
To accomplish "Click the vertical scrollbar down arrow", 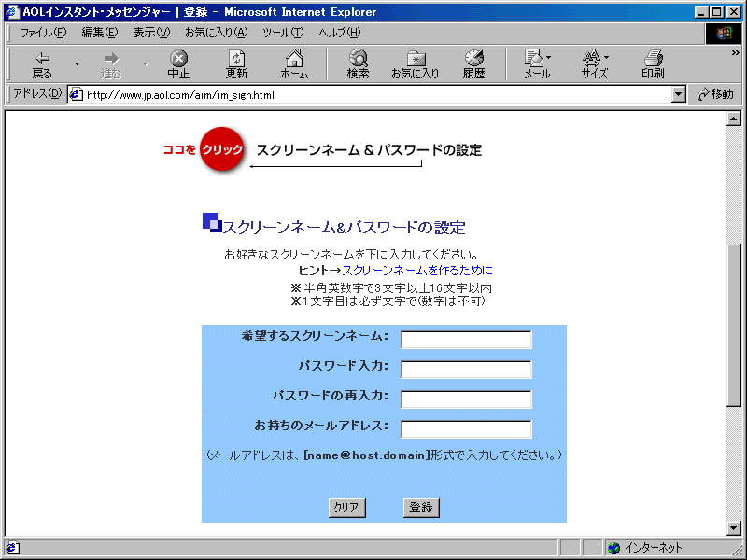I will point(734,527).
